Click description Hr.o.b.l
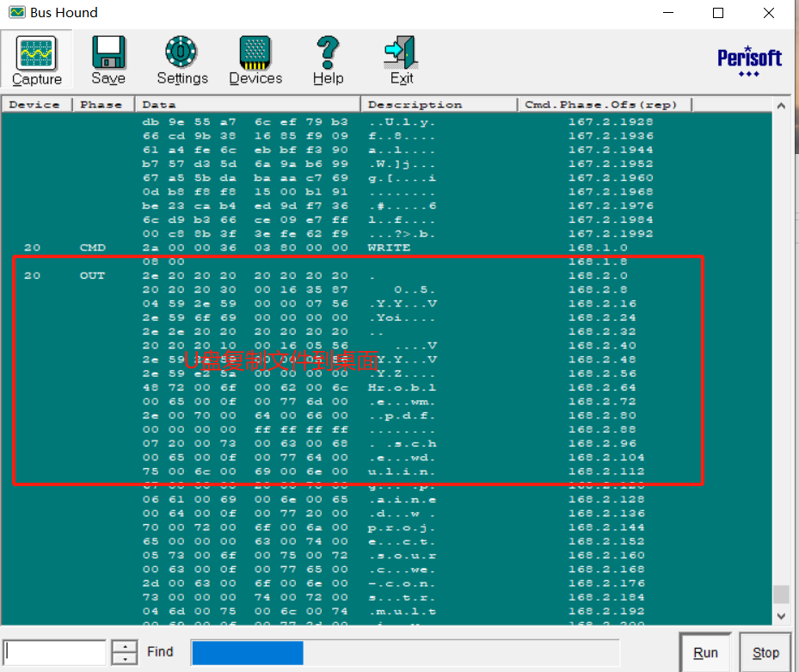This screenshot has width=799, height=672. (x=402, y=387)
